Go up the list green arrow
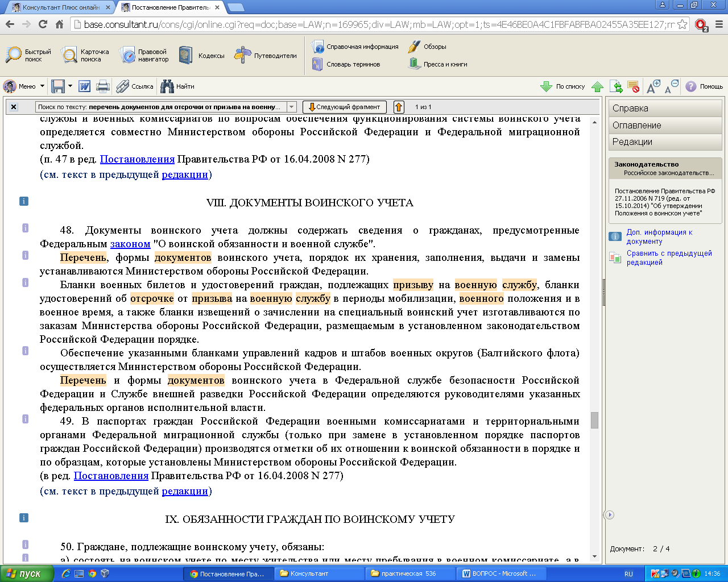728x582 pixels. tap(597, 86)
